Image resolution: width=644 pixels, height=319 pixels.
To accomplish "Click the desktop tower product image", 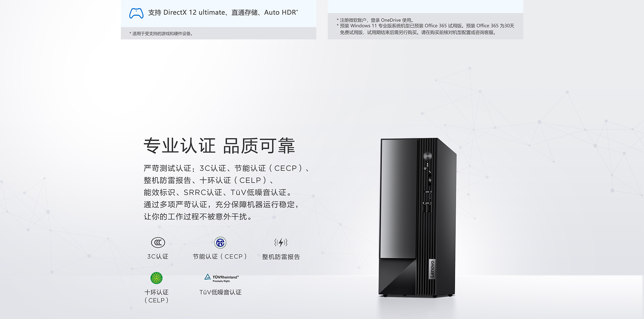I will tap(418, 218).
